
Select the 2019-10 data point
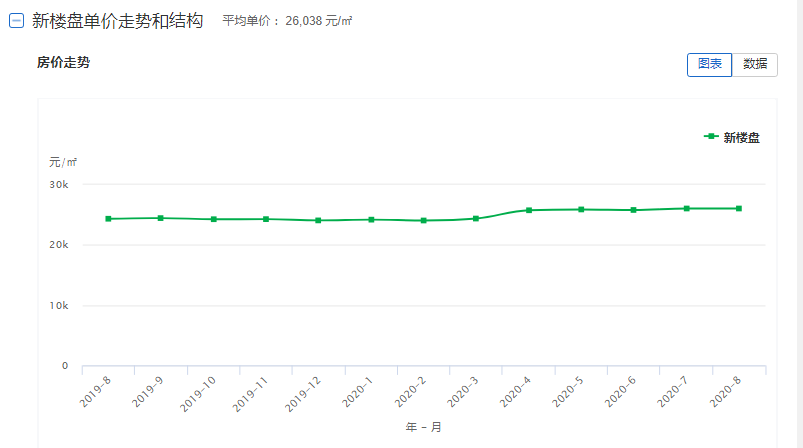[x=214, y=219]
